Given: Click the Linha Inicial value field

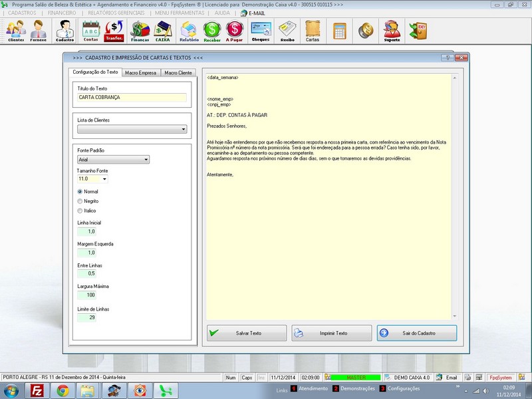Looking at the screenshot, I should 86,231.
